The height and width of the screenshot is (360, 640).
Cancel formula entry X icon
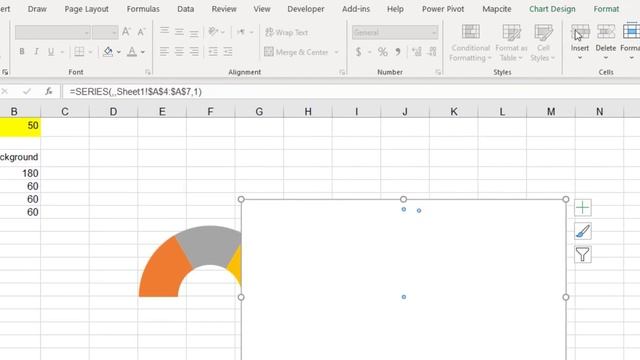coord(4,91)
